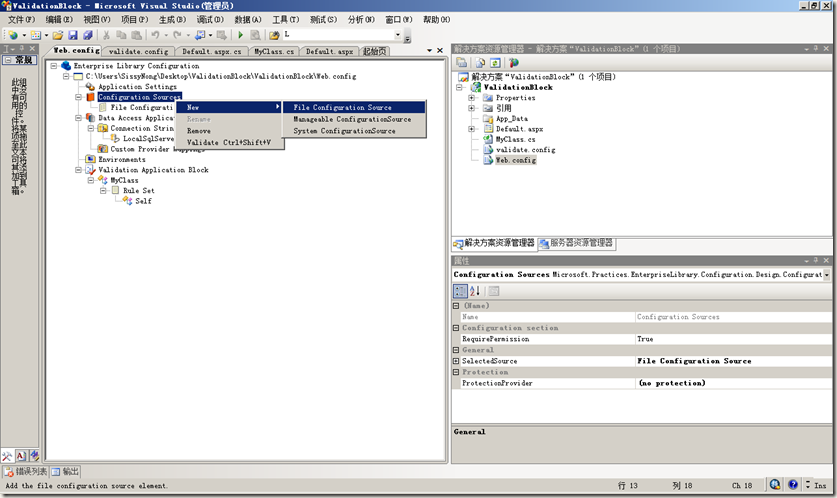Expand the Properties folder in Solution Explorer
Image resolution: width=837 pixels, height=498 pixels.
click(x=471, y=98)
